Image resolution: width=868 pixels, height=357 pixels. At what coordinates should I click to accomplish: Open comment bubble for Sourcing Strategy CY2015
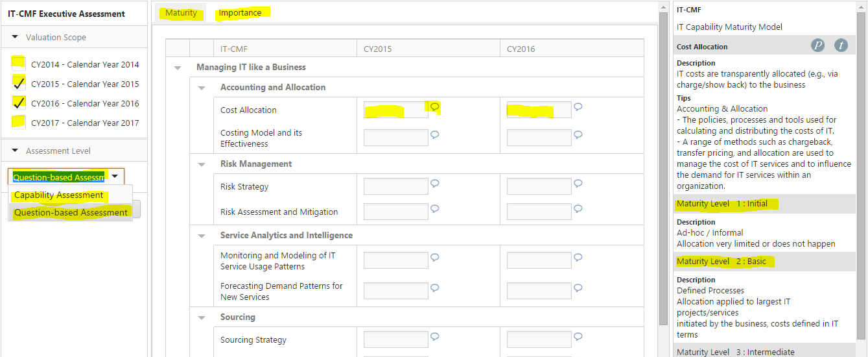pos(435,337)
